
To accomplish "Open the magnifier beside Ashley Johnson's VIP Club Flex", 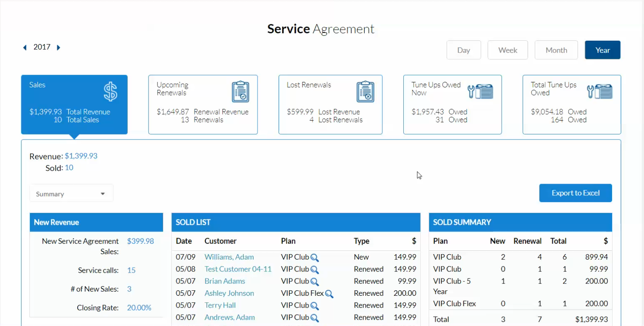I will pyautogui.click(x=329, y=294).
